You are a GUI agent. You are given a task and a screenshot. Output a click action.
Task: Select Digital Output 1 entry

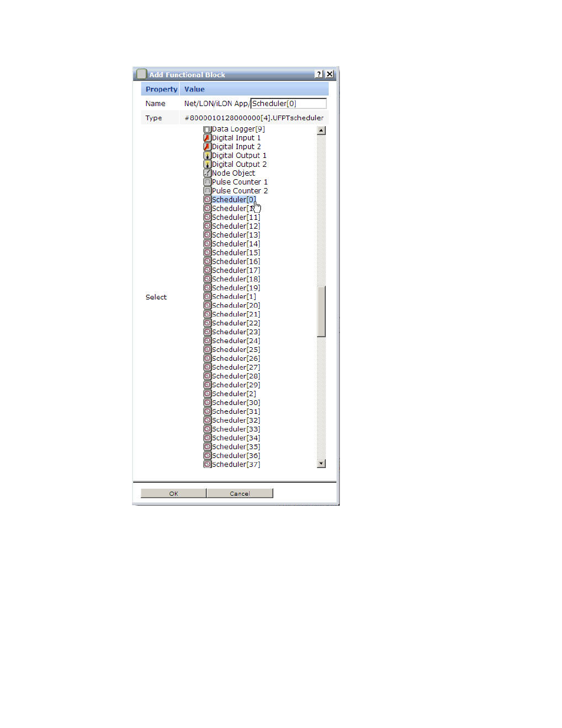pos(239,156)
